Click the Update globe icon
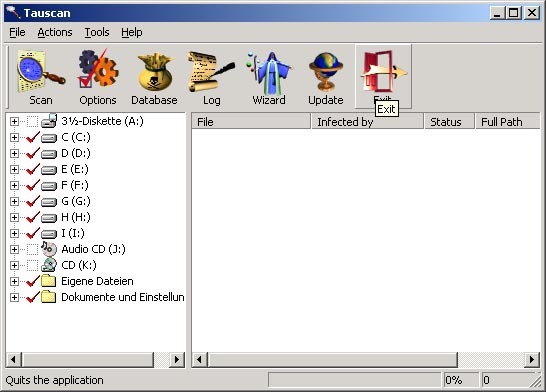The width and height of the screenshot is (546, 392). (326, 72)
